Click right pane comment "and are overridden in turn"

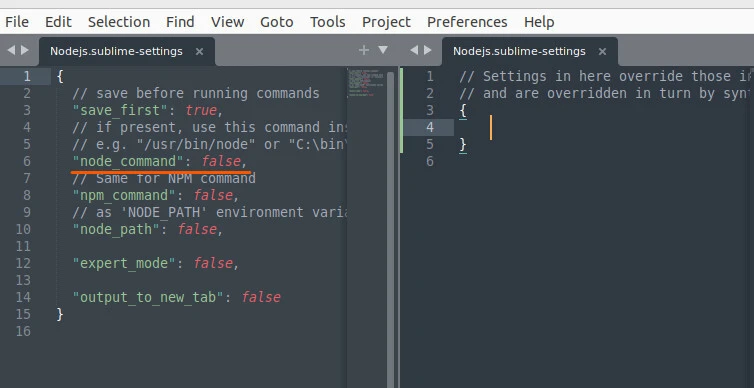(x=606, y=93)
